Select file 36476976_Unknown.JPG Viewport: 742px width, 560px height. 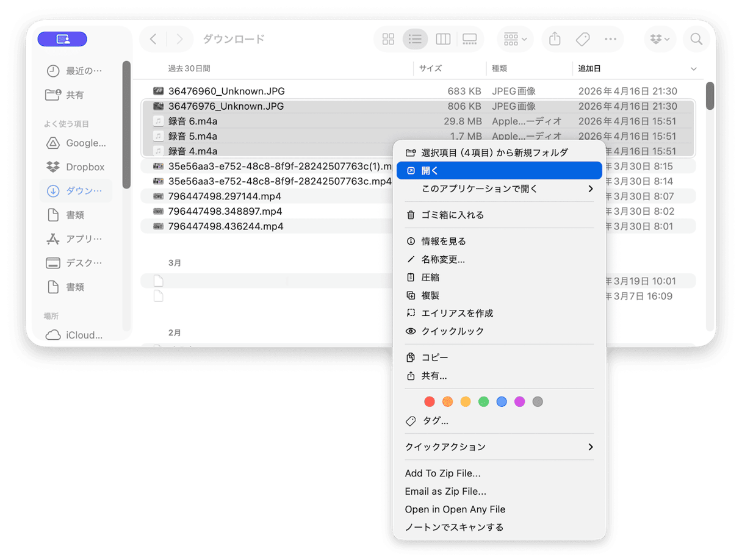click(x=418, y=106)
